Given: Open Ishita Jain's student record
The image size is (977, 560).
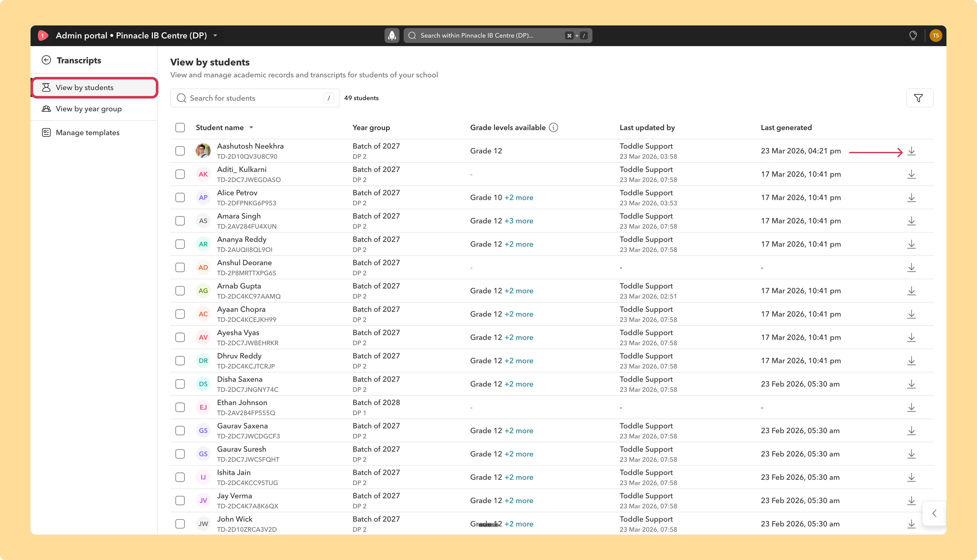Looking at the screenshot, I should coord(234,473).
